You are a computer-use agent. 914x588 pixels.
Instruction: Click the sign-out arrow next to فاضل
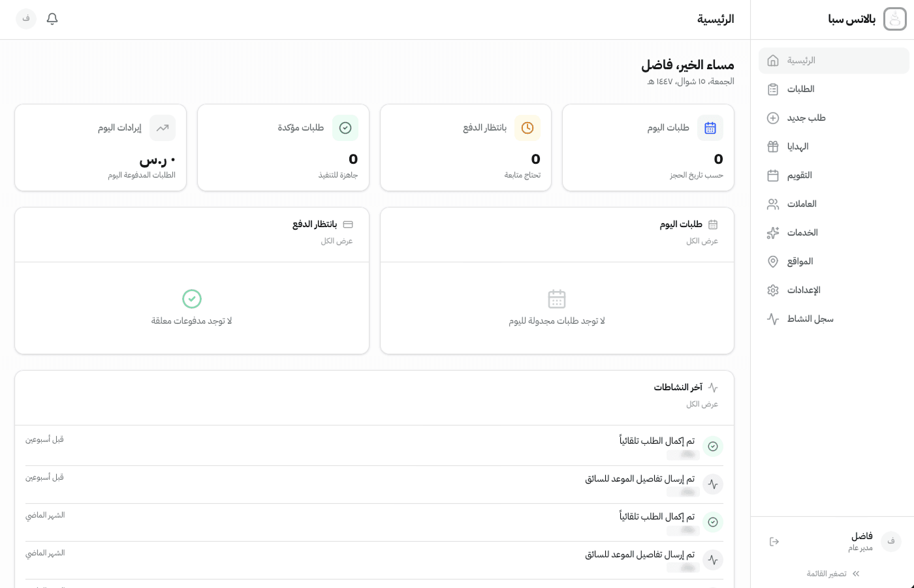(774, 541)
